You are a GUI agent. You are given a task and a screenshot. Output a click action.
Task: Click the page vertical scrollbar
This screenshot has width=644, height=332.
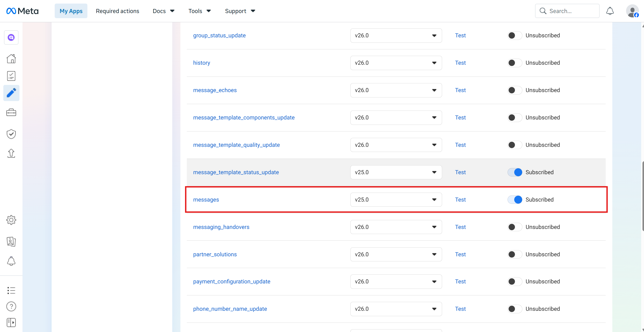click(642, 196)
